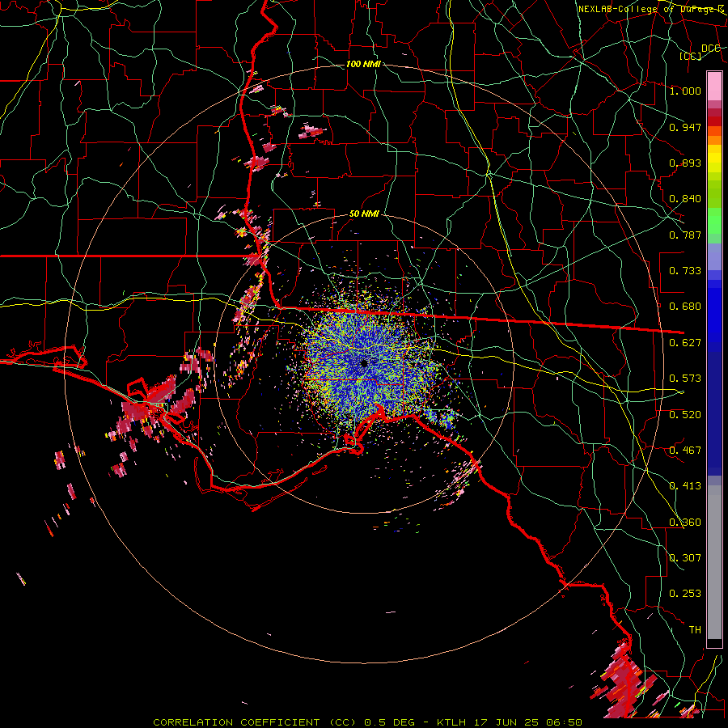Viewport: 728px width, 728px height.
Task: Click the black radar site dot
Action: 364,363
